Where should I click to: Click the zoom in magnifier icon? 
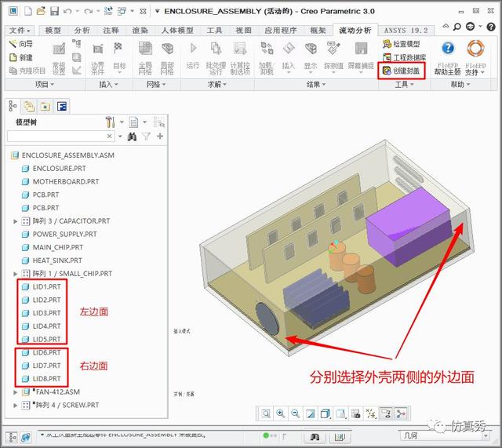[x=281, y=413]
